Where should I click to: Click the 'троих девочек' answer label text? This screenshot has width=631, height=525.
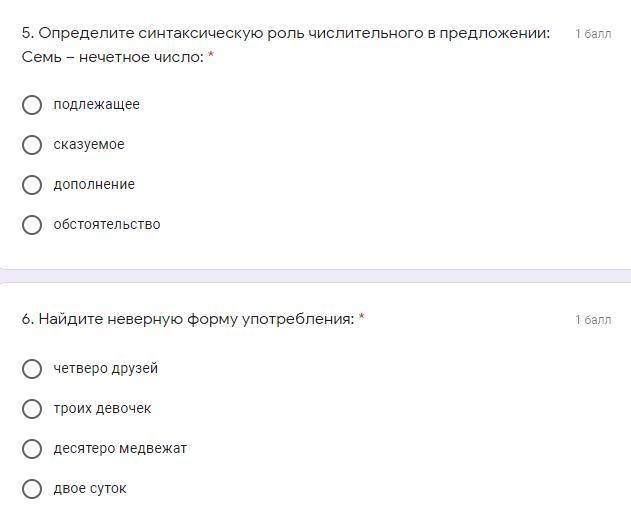[102, 409]
